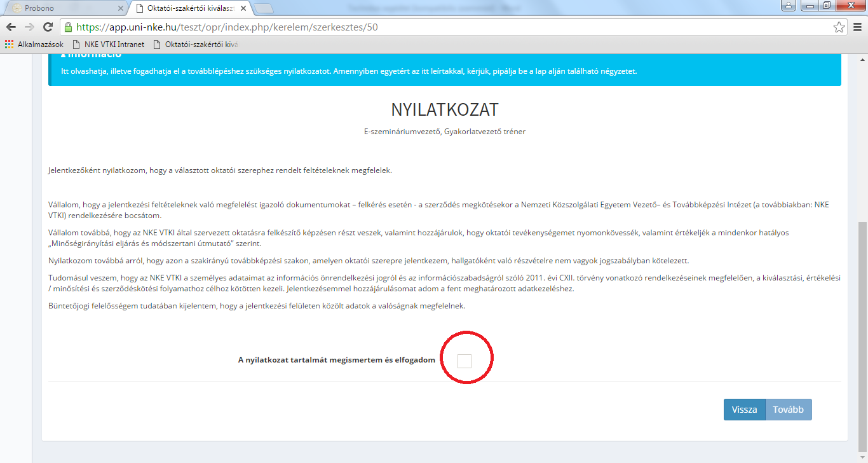Image resolution: width=868 pixels, height=463 pixels.
Task: Open Oktatói-szakértői bookmark in bookmarks bar
Action: [195, 45]
